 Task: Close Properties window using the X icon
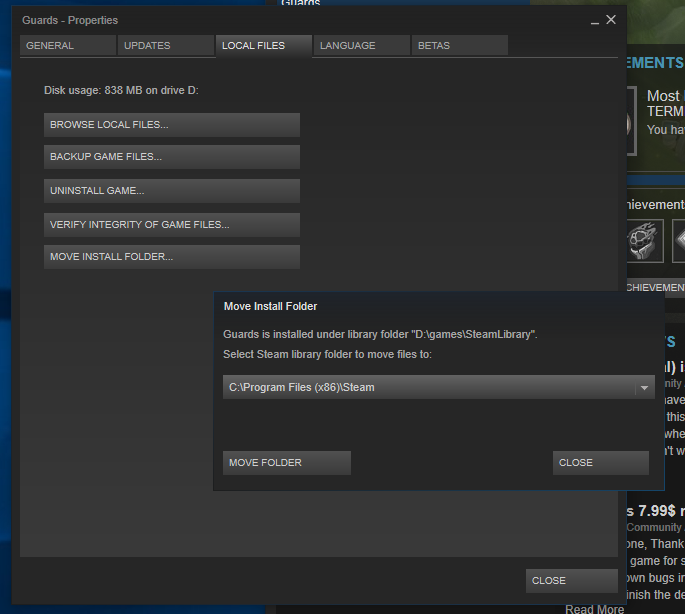coord(611,20)
